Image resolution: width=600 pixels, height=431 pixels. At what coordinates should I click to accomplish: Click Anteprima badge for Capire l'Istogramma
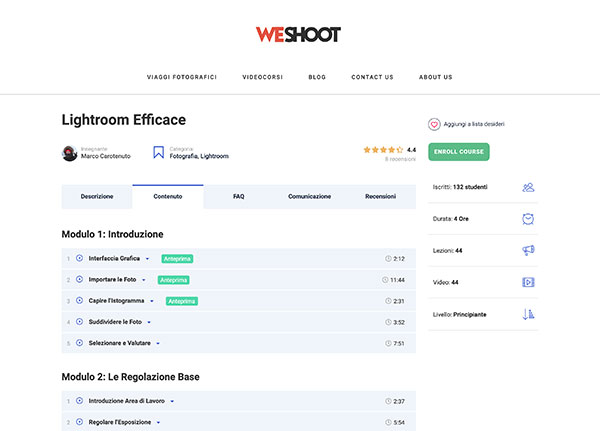coord(182,301)
